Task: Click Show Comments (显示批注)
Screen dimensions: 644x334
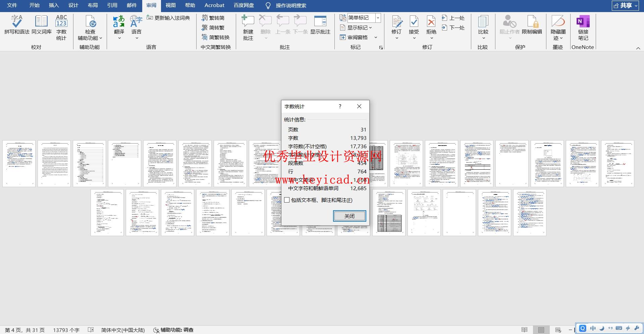Action: click(x=320, y=24)
